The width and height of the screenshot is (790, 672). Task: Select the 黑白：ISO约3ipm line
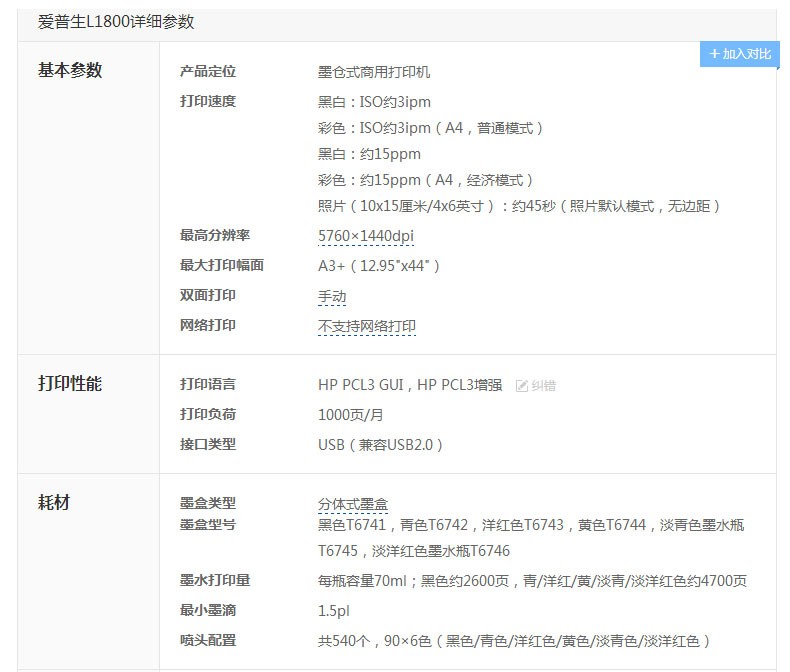(x=374, y=102)
